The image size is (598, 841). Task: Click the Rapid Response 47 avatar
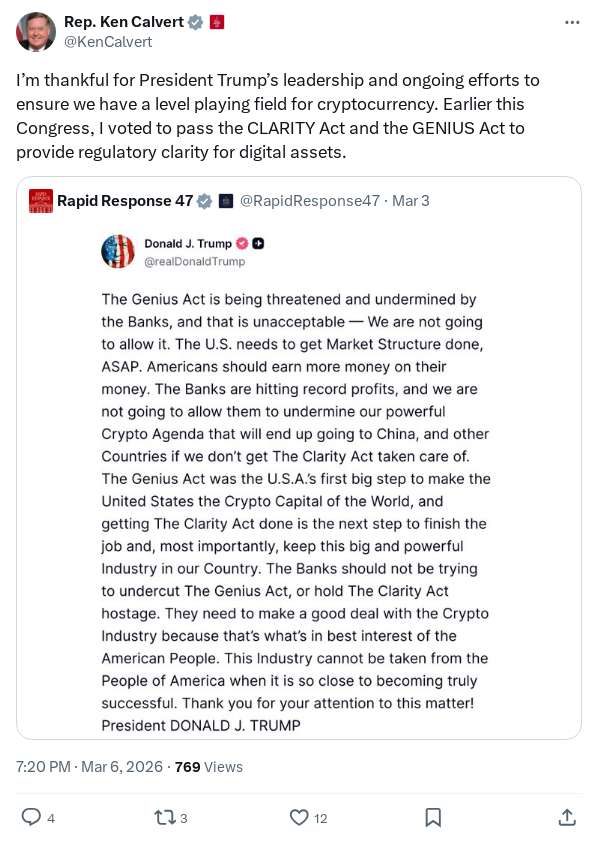(41, 201)
